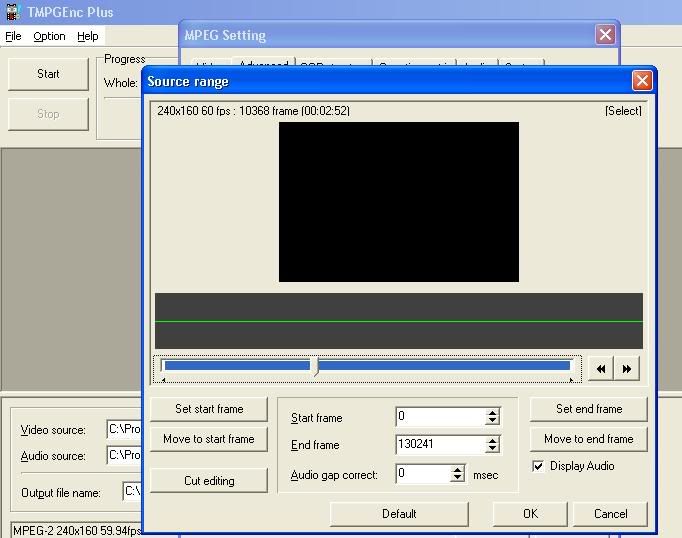Click the audio waveform display
The image size is (682, 538).
click(399, 321)
